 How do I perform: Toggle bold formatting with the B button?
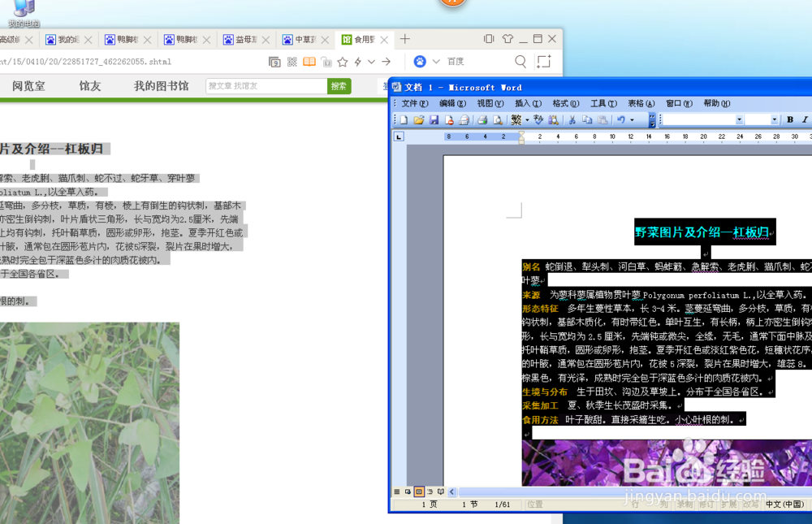(x=789, y=119)
